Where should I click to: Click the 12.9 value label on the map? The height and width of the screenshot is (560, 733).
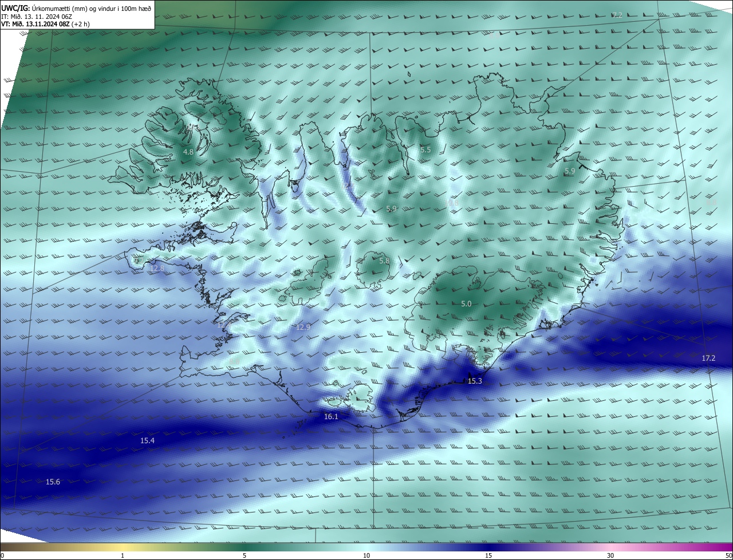click(x=303, y=328)
